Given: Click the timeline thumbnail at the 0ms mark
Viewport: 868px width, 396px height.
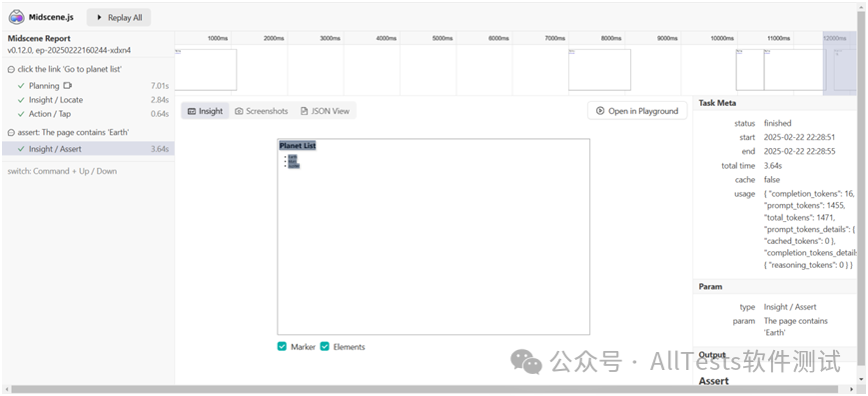Looking at the screenshot, I should [x=206, y=70].
